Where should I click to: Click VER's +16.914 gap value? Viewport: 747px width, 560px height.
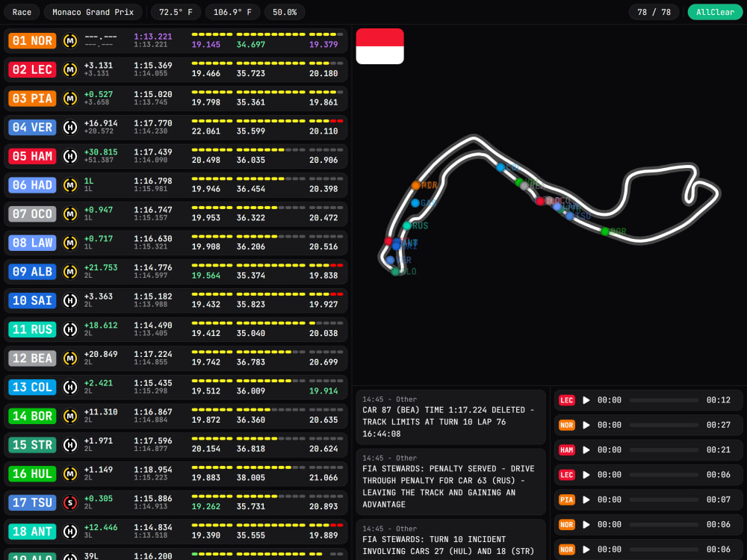tap(101, 123)
